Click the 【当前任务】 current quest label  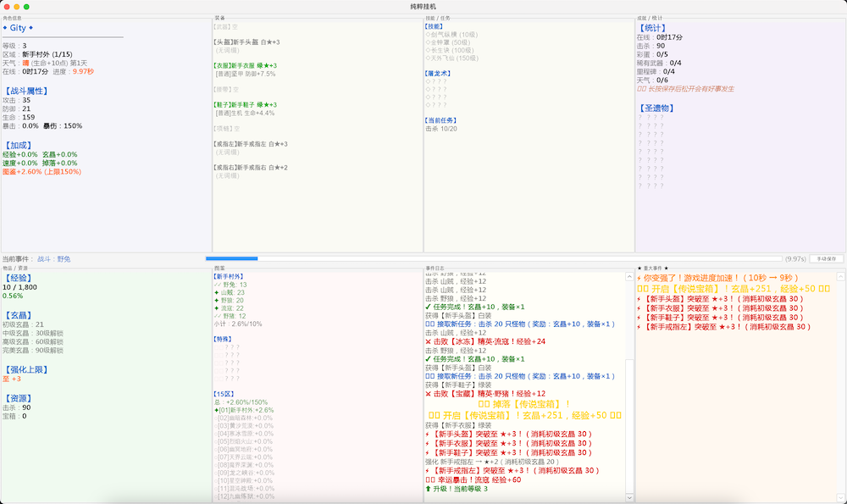click(441, 120)
